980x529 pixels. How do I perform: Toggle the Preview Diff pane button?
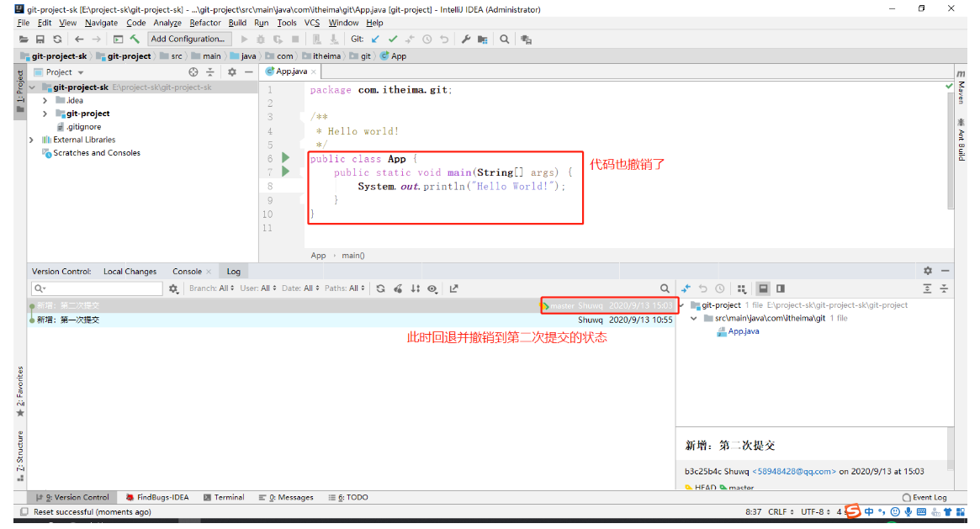click(781, 288)
